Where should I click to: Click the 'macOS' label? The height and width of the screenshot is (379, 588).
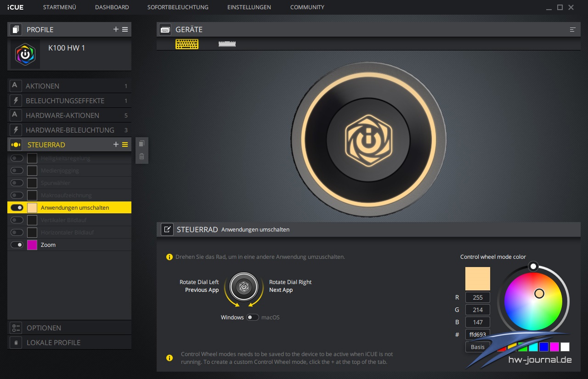coord(271,318)
